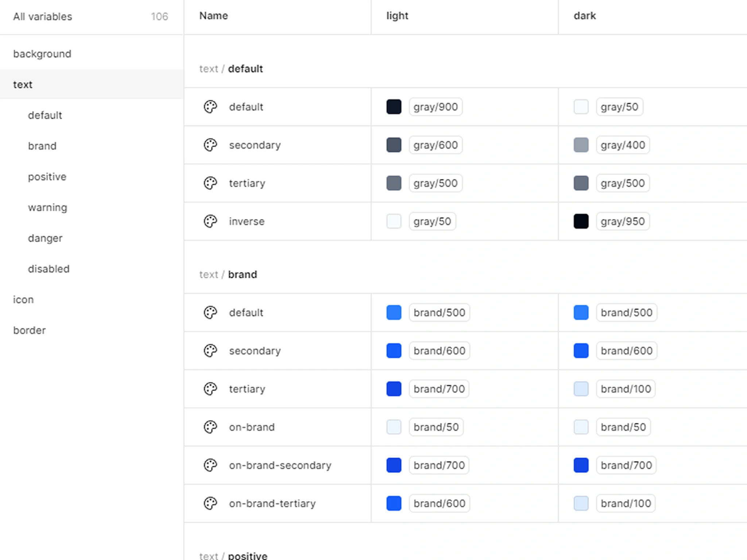Select the danger subgroup in sidebar
The width and height of the screenshot is (747, 560).
pos(45,238)
